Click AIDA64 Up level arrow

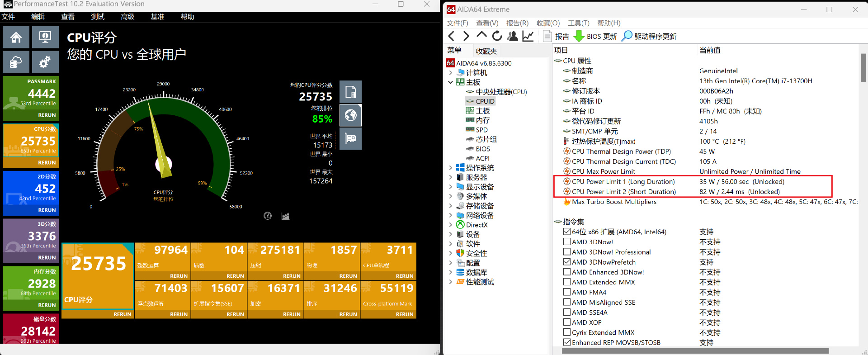(481, 35)
